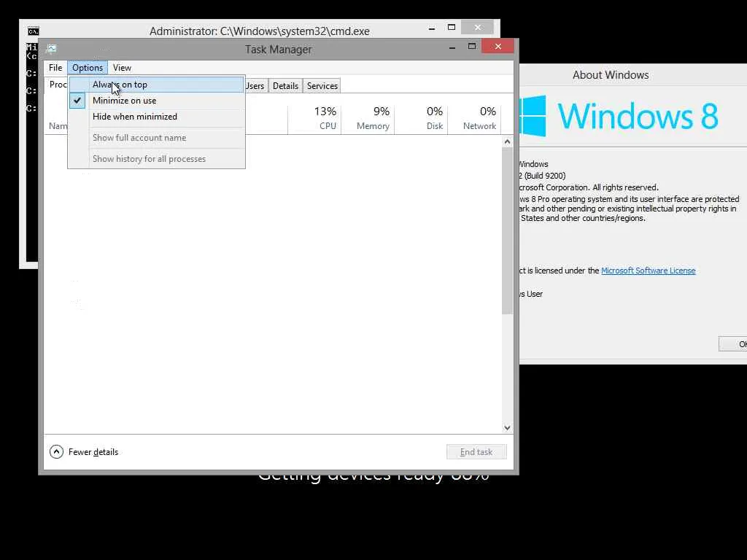
Task: Enable Always on top option
Action: point(156,85)
